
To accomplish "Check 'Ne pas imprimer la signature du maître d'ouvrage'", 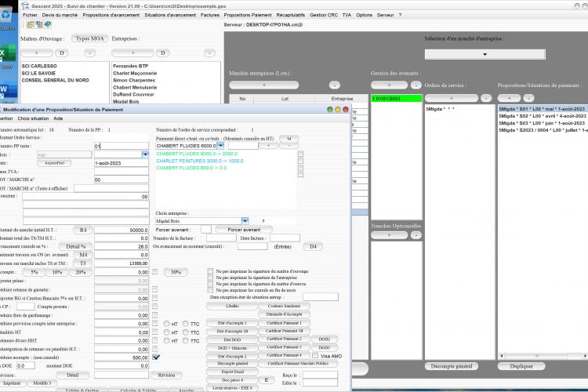I will coord(210,270).
